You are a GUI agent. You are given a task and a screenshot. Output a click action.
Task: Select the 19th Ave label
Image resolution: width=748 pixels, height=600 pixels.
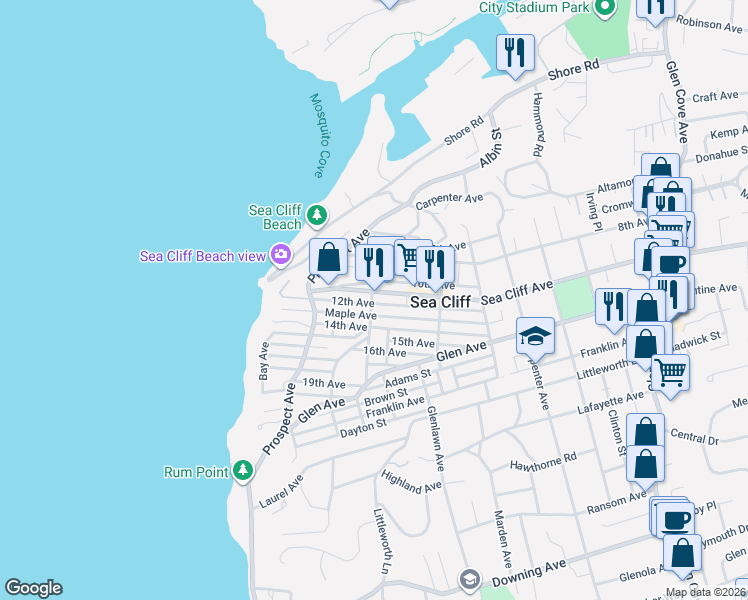tap(324, 383)
